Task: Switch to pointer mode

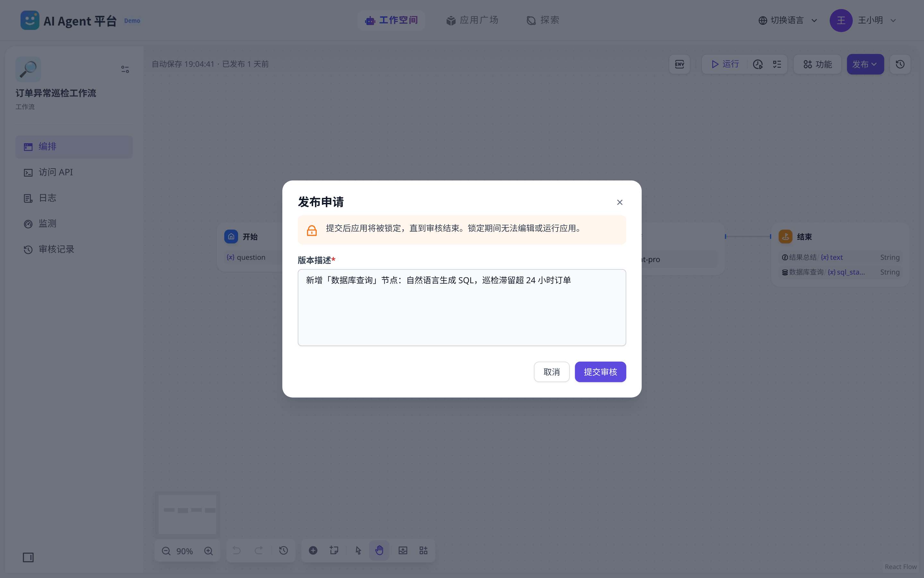Action: pyautogui.click(x=358, y=550)
